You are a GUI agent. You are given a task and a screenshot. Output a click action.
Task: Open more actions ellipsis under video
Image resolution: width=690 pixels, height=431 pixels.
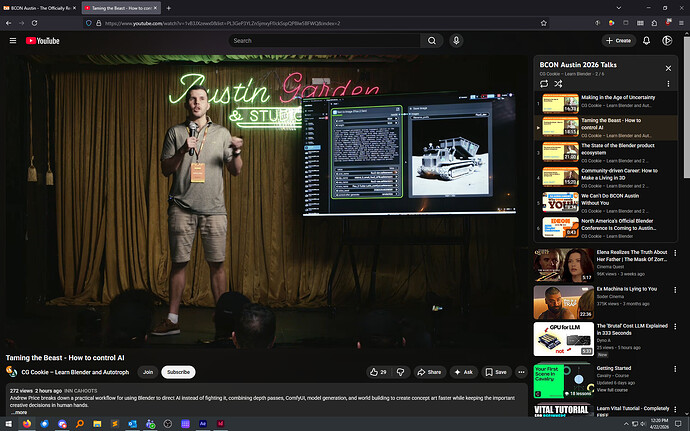click(521, 372)
